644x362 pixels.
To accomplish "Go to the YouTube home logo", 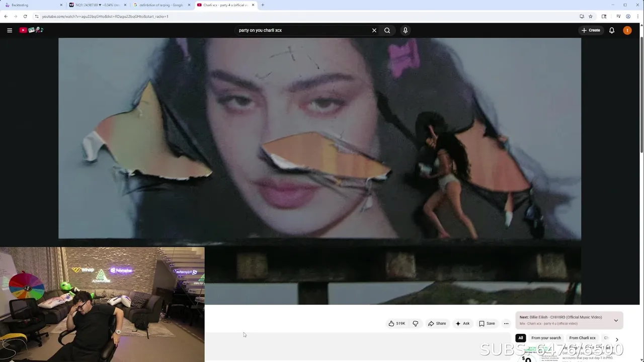I will pos(31,30).
